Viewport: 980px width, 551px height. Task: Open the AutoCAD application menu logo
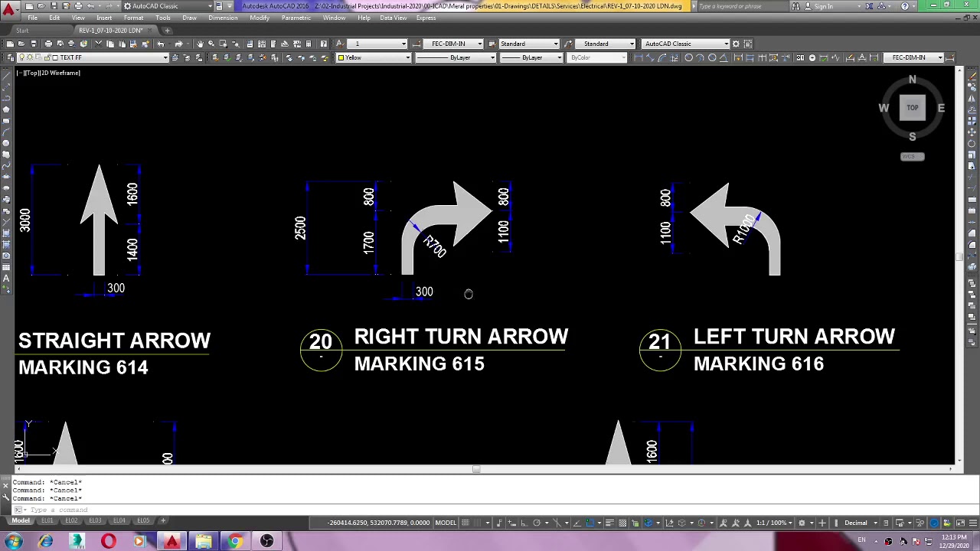8,10
